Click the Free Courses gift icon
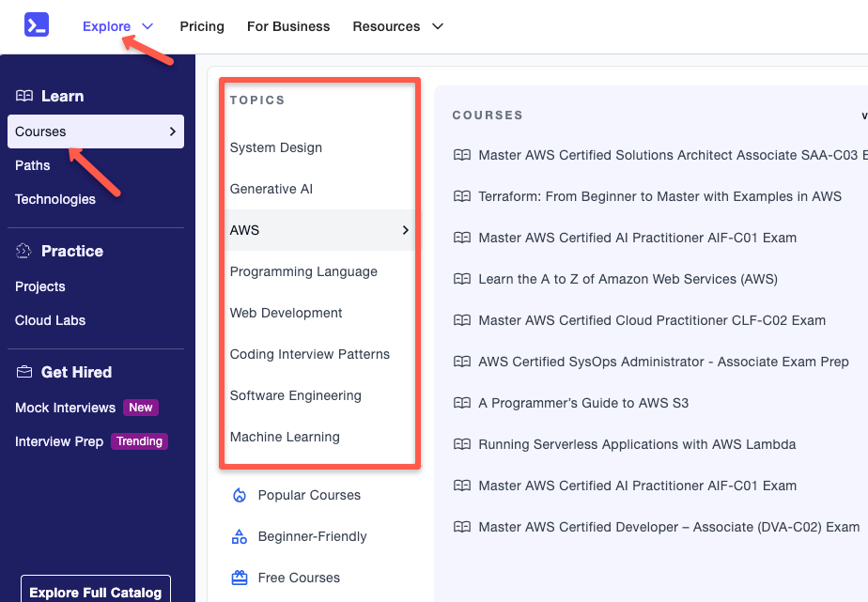This screenshot has width=868, height=602. pyautogui.click(x=239, y=578)
